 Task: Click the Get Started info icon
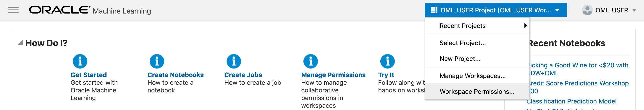click(x=80, y=61)
